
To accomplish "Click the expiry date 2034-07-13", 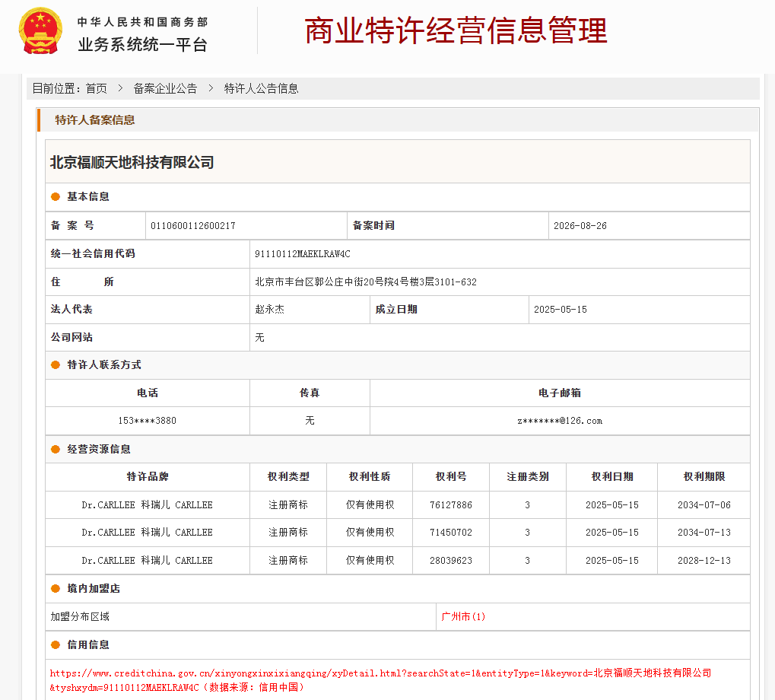I will (x=704, y=533).
